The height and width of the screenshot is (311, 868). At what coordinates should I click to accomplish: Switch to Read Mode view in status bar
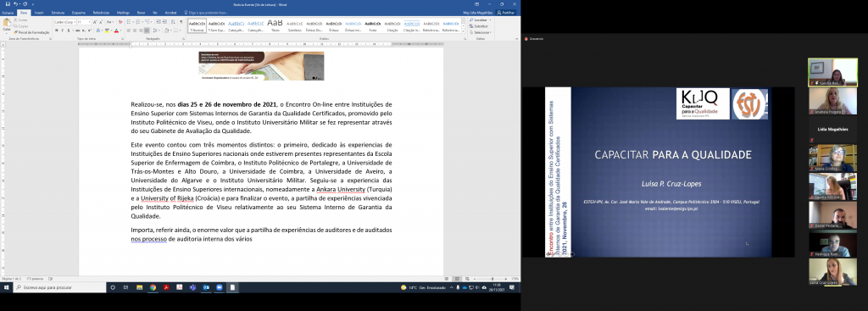[x=446, y=279]
